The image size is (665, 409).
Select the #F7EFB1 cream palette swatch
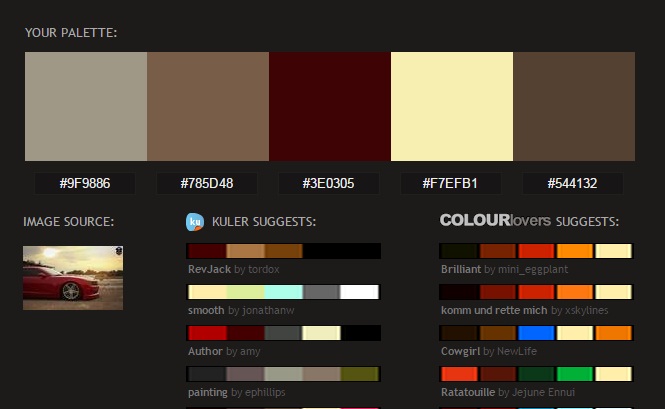tap(452, 106)
